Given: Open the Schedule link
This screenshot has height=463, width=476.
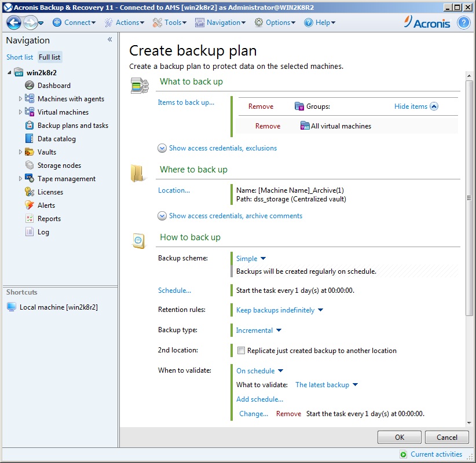Looking at the screenshot, I should pyautogui.click(x=174, y=291).
